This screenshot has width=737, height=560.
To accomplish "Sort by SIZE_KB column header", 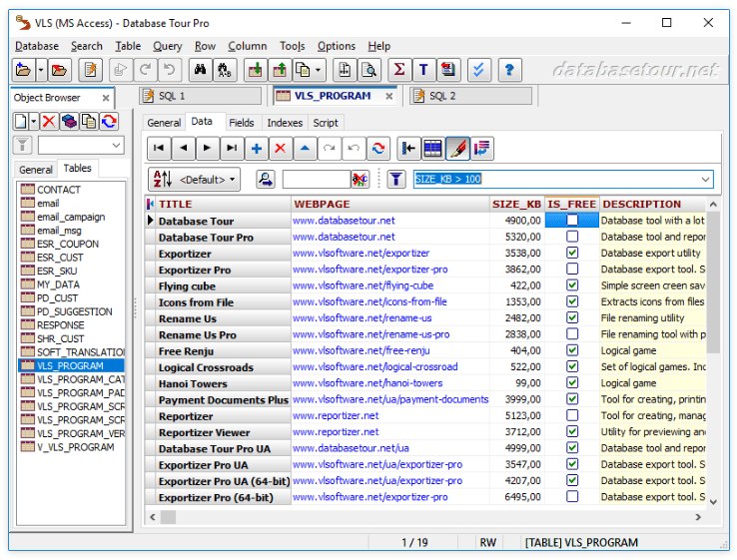I will point(516,204).
